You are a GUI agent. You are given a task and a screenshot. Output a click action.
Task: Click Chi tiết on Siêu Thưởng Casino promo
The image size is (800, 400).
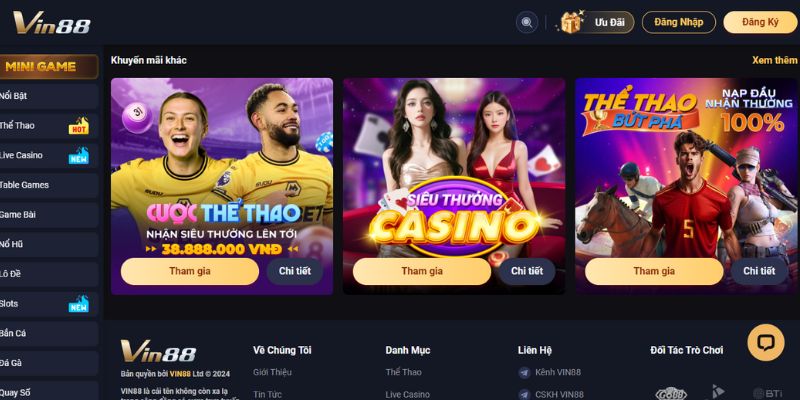(527, 271)
